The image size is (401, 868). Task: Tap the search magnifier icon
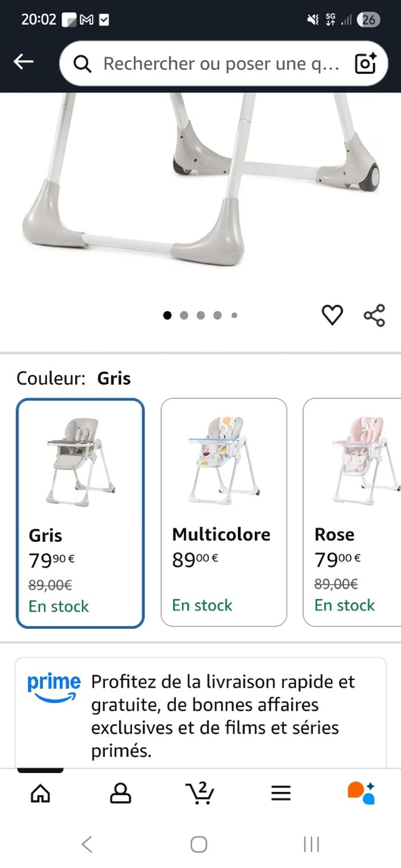[82, 64]
